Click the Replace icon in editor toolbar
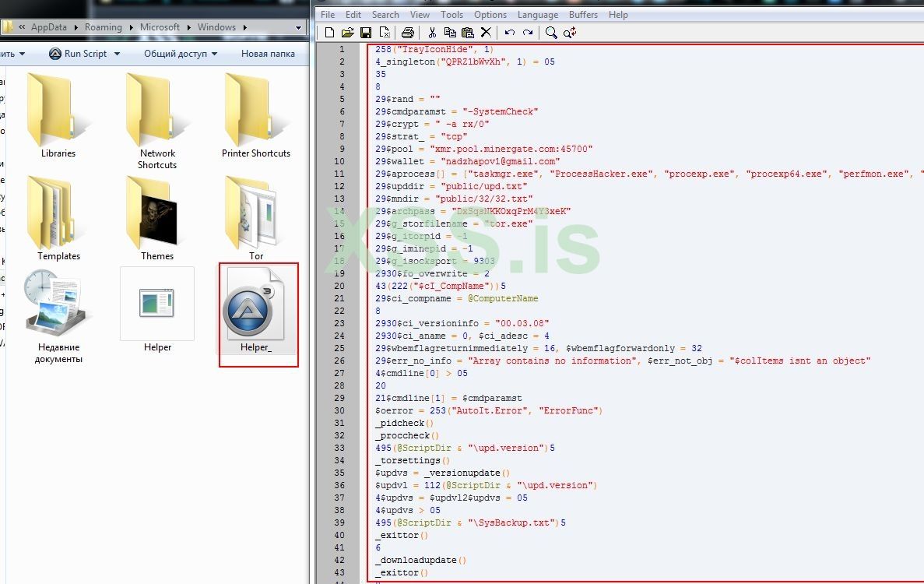Image resolution: width=924 pixels, height=584 pixels. [569, 33]
